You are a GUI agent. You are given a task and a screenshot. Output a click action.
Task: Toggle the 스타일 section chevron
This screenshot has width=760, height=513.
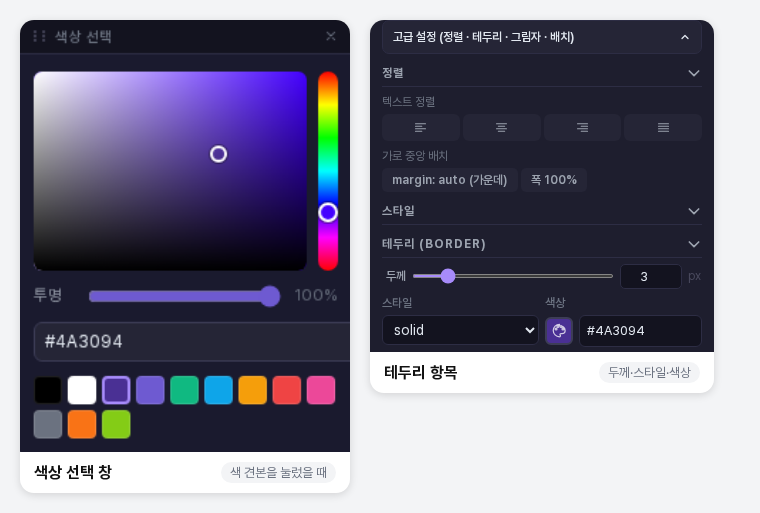[x=694, y=211]
